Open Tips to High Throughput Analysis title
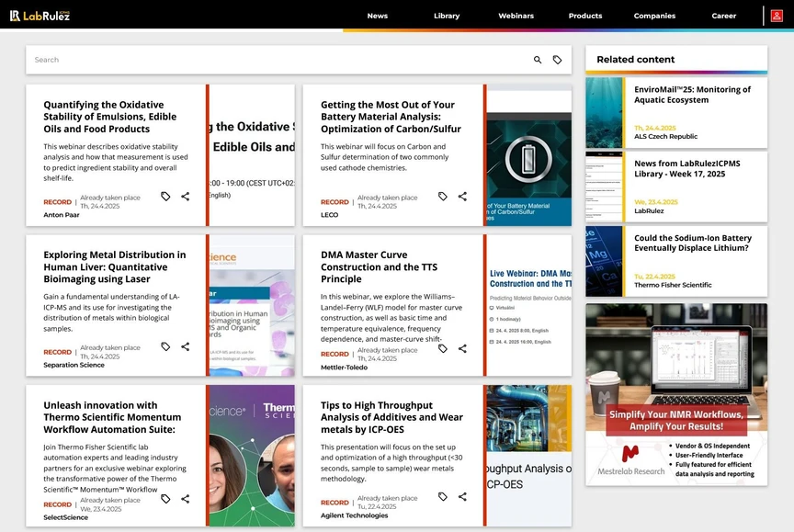This screenshot has height=532, width=794. 391,417
